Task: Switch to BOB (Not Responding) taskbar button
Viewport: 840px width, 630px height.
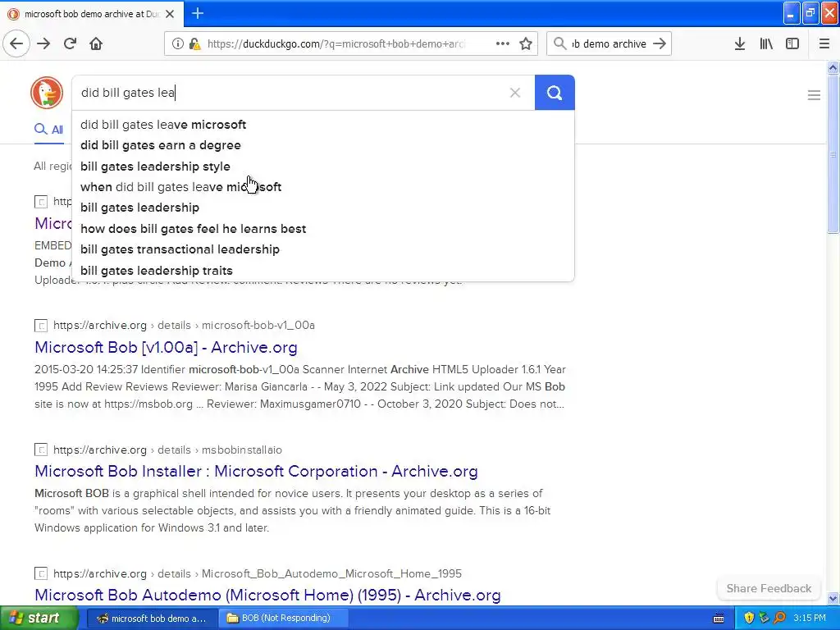Action: (x=283, y=619)
